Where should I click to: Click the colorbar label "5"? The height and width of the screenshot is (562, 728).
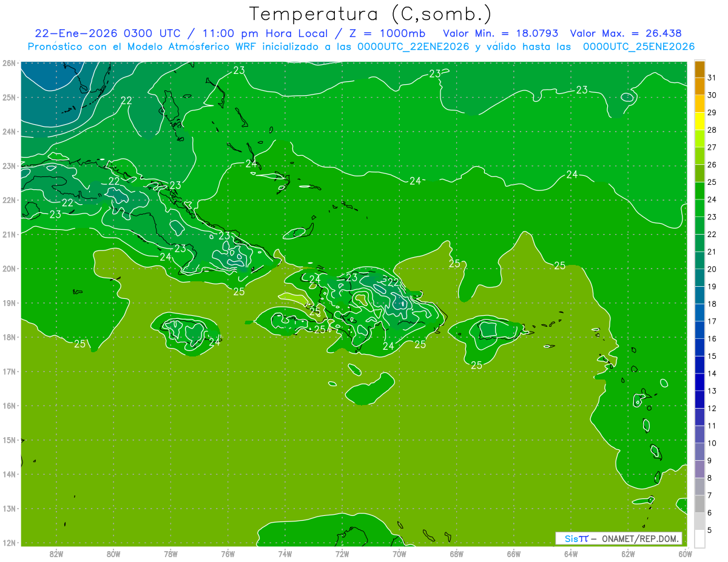tap(710, 530)
